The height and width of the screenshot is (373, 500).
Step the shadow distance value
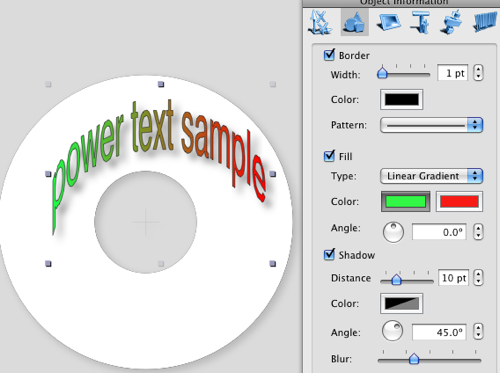pyautogui.click(x=478, y=278)
